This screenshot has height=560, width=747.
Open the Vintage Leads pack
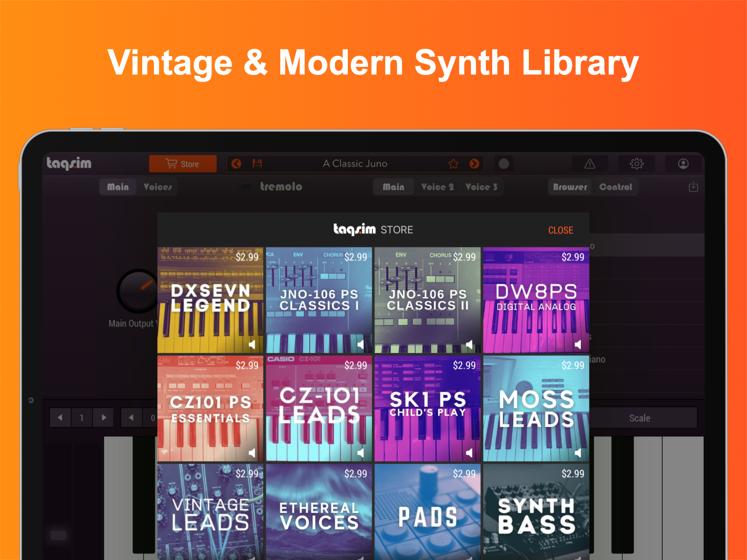(x=210, y=512)
